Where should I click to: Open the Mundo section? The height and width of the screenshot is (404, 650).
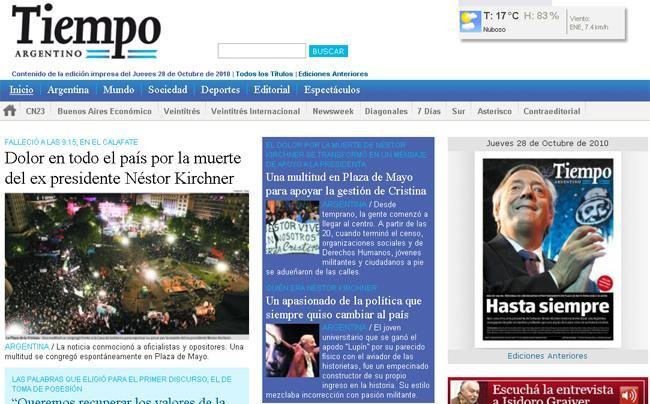[x=119, y=90]
